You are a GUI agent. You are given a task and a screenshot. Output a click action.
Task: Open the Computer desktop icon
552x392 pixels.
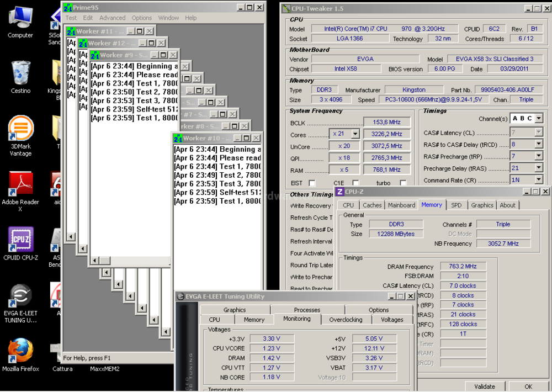click(20, 22)
